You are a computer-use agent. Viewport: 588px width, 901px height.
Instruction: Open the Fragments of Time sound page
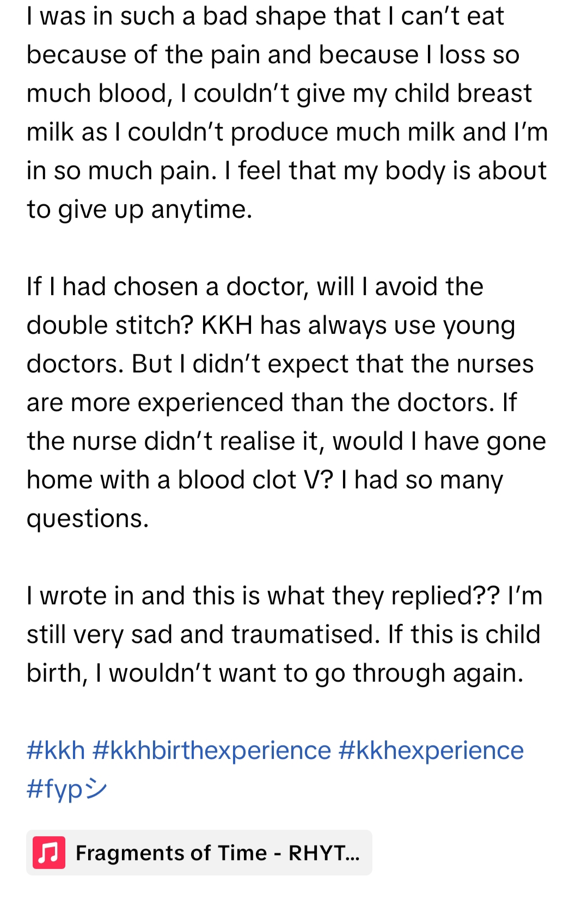(218, 853)
